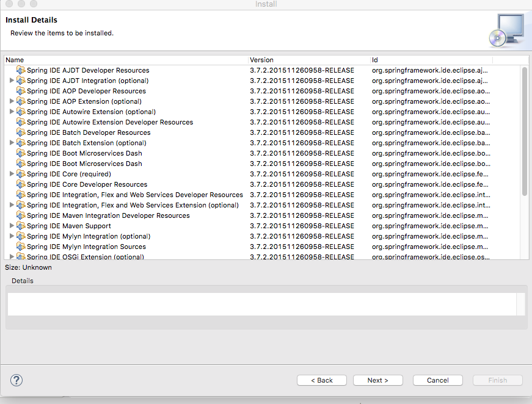Select Spring IDE AOP Developer Resources row
Screen dimensions: 532x404
tap(262, 91)
